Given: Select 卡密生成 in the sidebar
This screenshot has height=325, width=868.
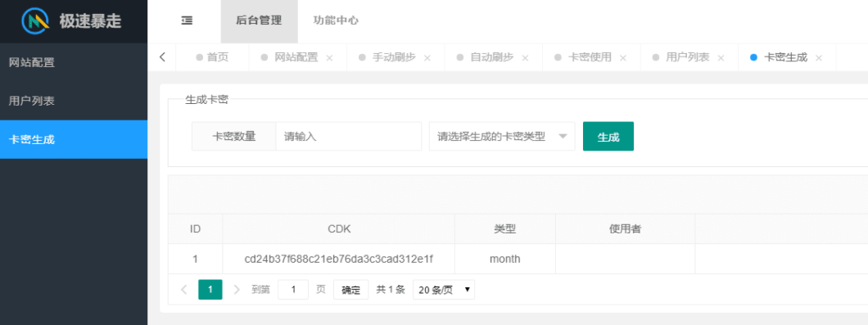Looking at the screenshot, I should (x=74, y=139).
